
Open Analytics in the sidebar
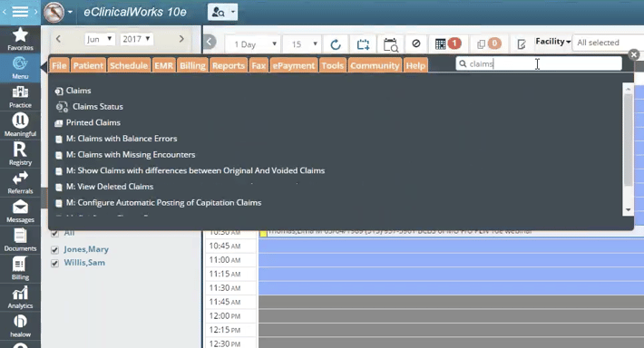[x=20, y=297]
